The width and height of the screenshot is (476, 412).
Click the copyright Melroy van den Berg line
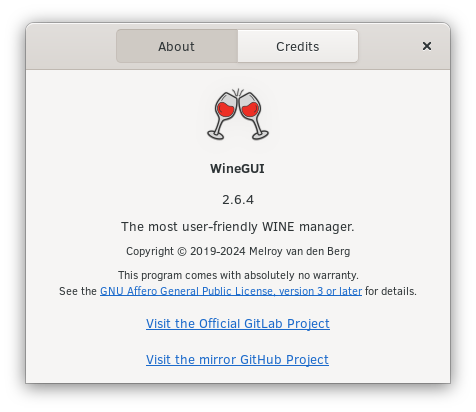238,251
